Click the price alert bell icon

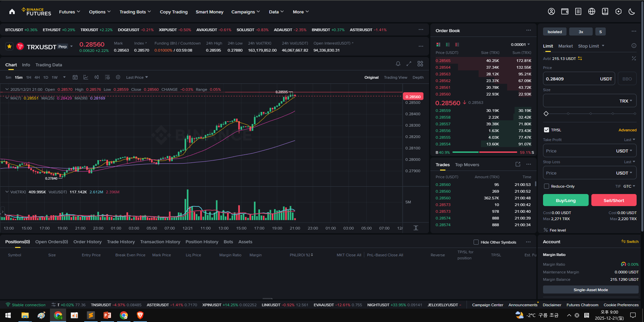(x=398, y=64)
